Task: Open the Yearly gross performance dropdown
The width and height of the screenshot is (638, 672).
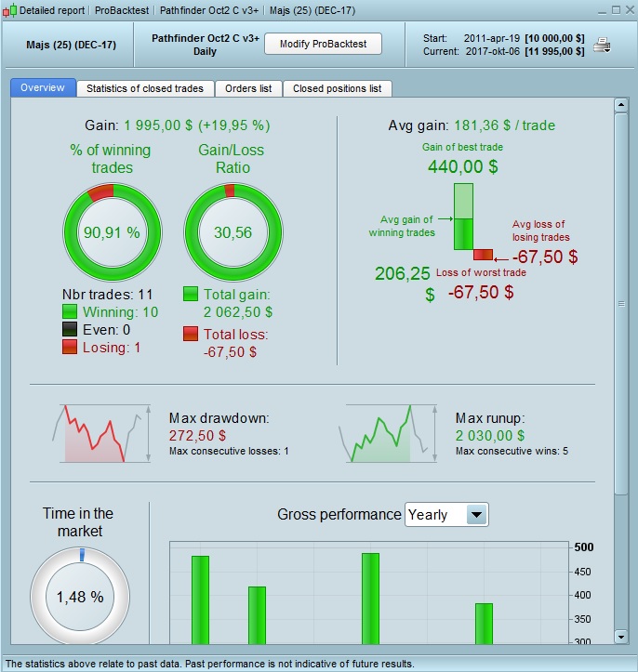Action: click(x=446, y=514)
